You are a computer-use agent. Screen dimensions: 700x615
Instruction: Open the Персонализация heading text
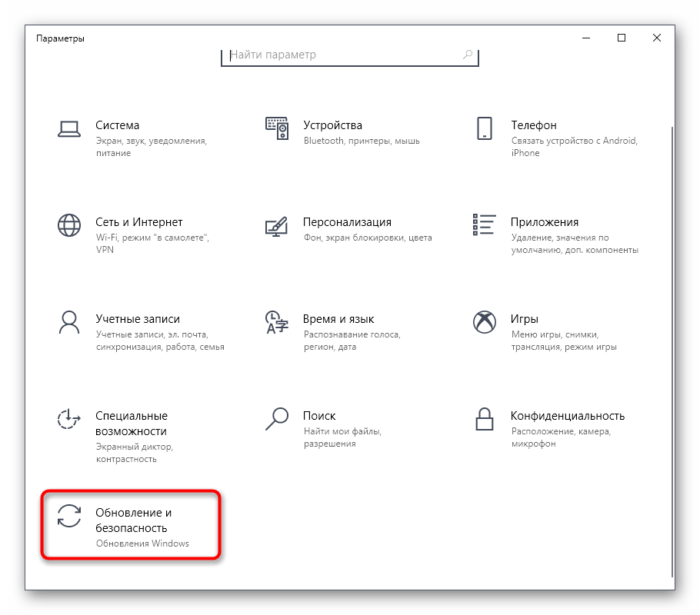[x=347, y=222]
